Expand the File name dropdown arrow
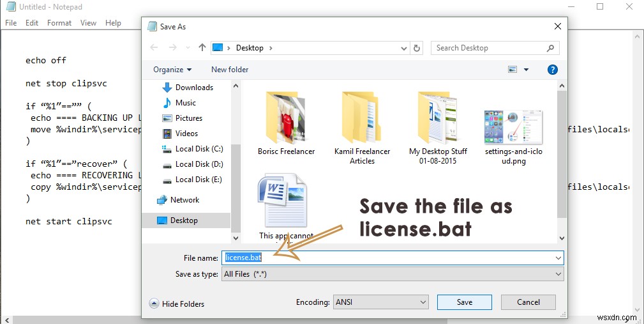The height and width of the screenshot is (324, 644). pyautogui.click(x=558, y=258)
